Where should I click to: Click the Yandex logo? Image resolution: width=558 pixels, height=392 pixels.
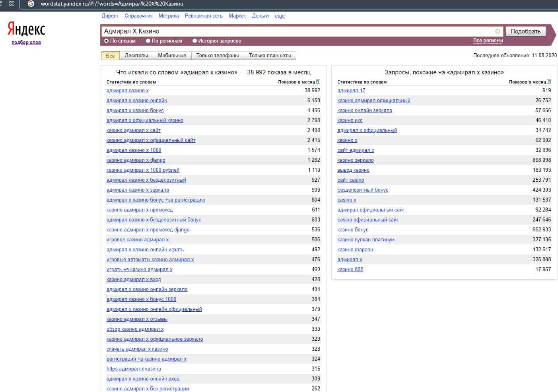coord(26,29)
